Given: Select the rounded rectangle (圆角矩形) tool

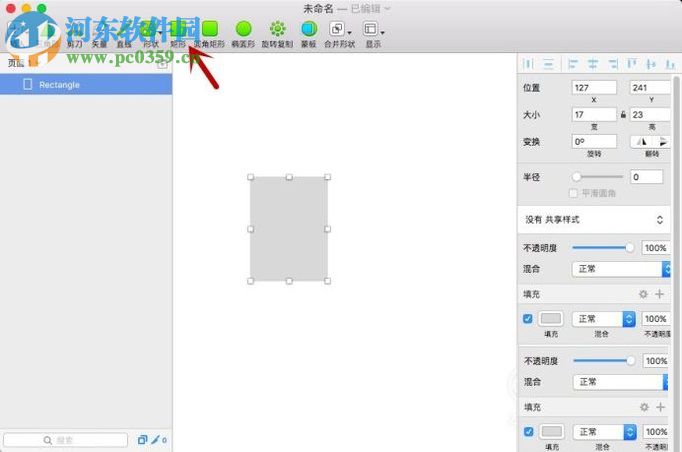Looking at the screenshot, I should click(x=210, y=34).
